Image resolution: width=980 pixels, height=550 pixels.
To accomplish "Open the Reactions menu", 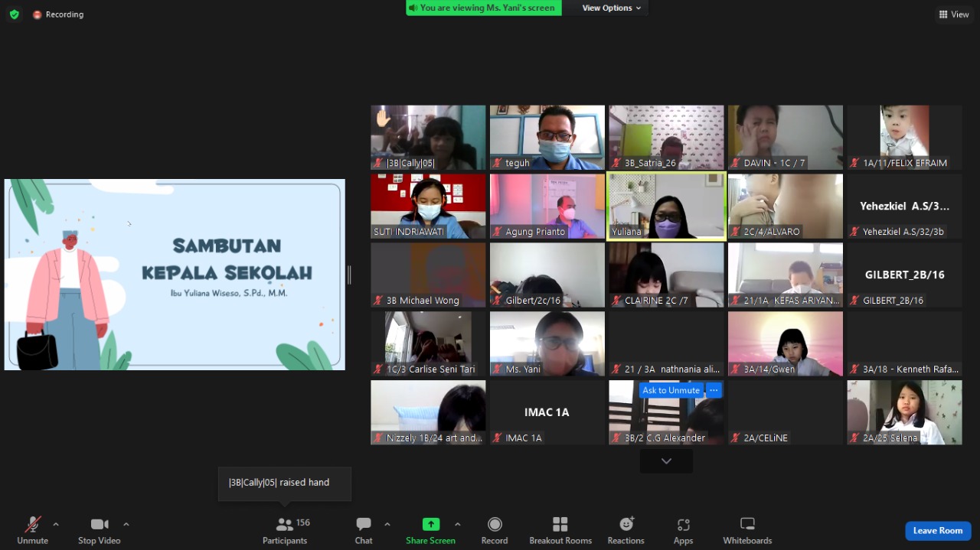I will [626, 530].
